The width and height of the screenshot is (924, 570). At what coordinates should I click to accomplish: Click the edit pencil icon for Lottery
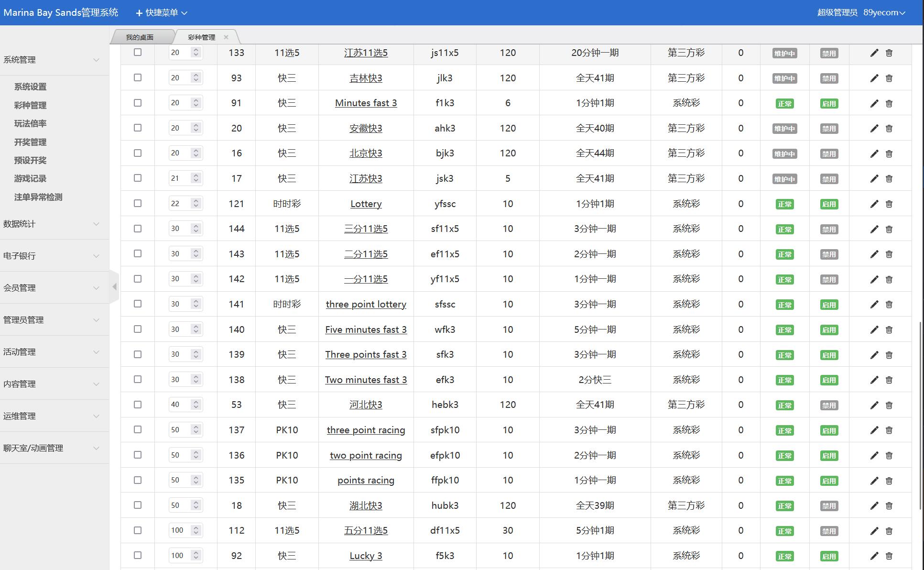(x=873, y=203)
